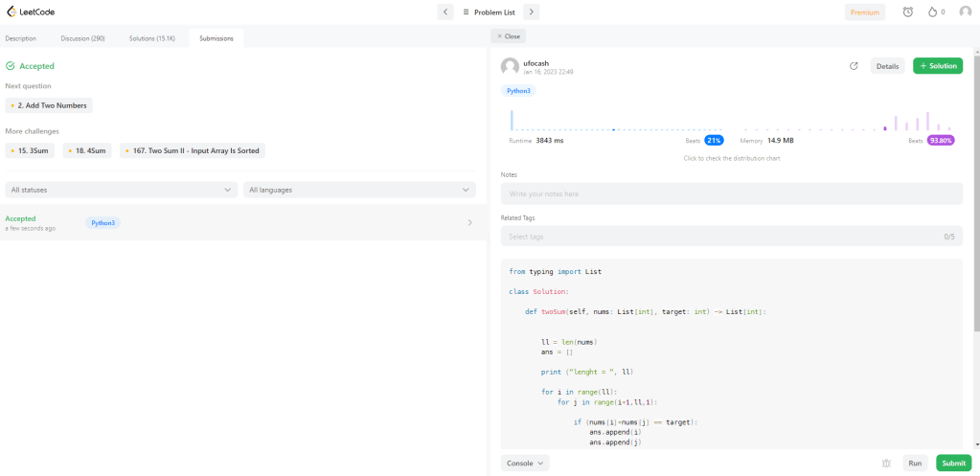Go to previous problem arrow

(x=445, y=11)
